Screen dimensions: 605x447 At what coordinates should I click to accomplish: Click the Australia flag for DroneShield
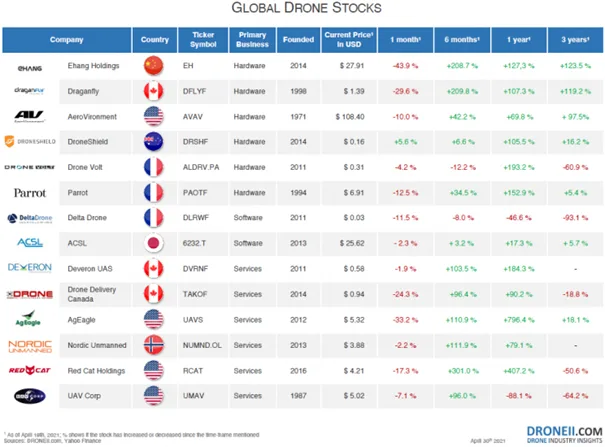click(155, 142)
